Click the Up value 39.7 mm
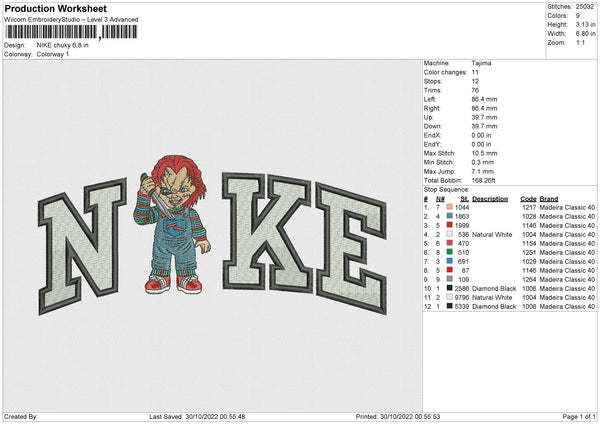The width and height of the screenshot is (600, 424). click(x=484, y=117)
